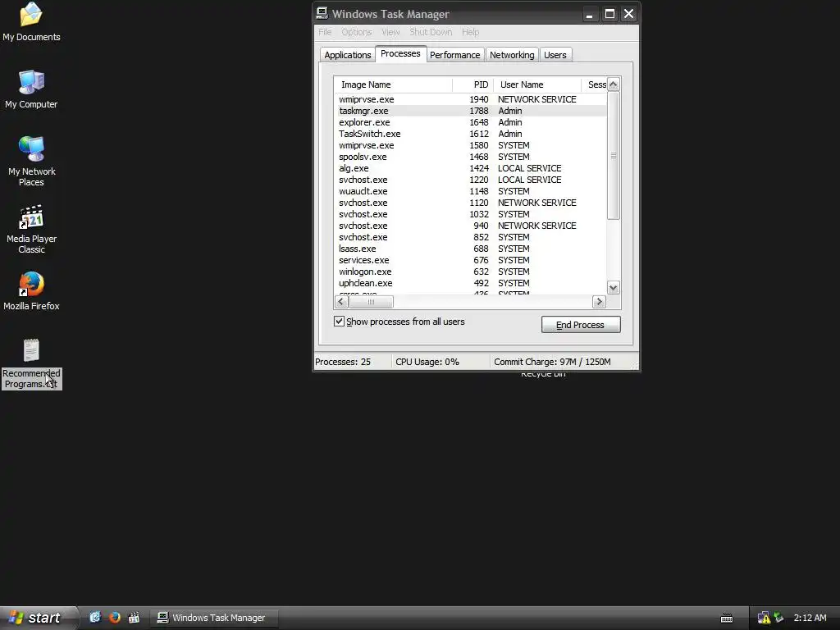The image size is (840, 630).
Task: Click the first quick launch icon beside start
Action: pyautogui.click(x=95, y=617)
